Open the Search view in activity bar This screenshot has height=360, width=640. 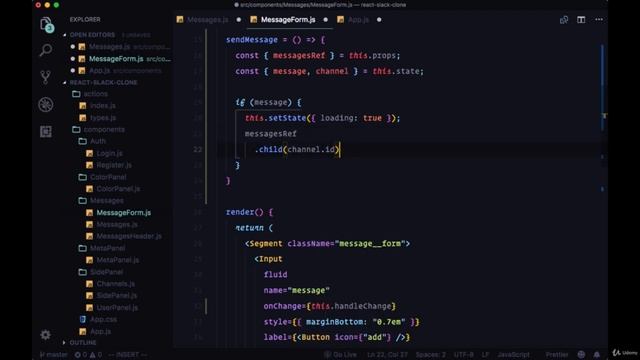pos(46,50)
